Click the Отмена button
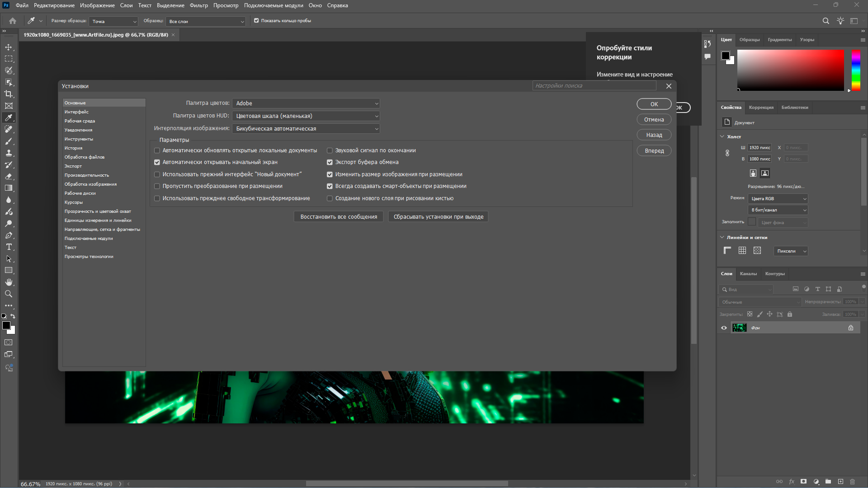Image resolution: width=868 pixels, height=488 pixels. 654,120
